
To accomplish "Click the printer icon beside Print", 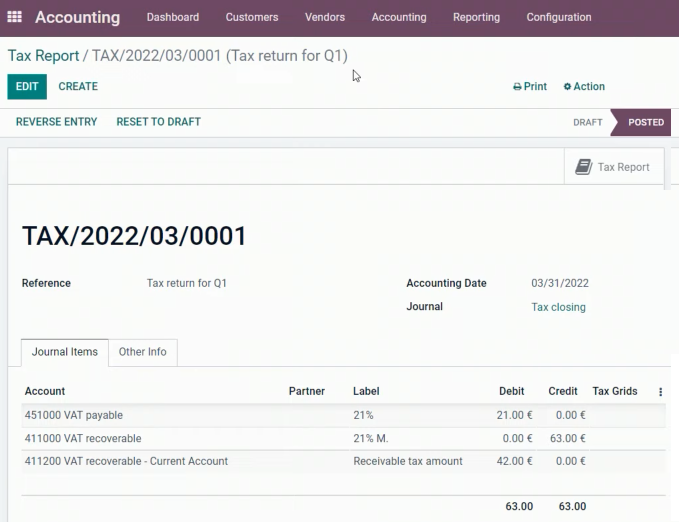I will (517, 87).
